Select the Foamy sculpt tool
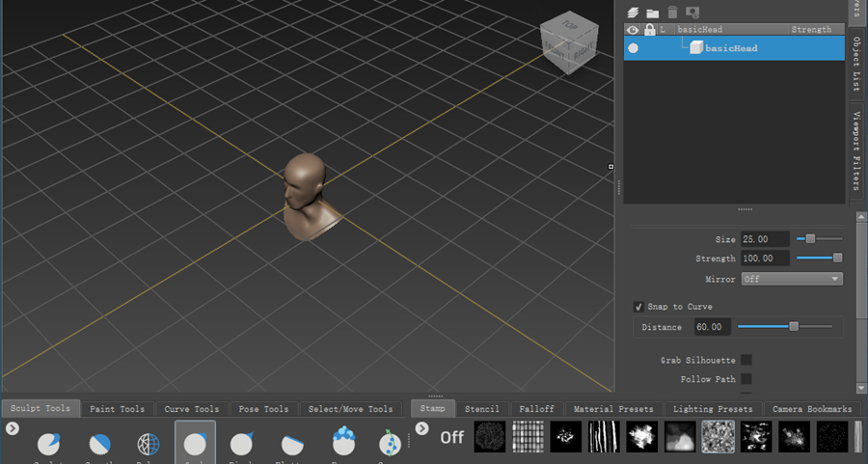The height and width of the screenshot is (464, 868). pos(343,441)
